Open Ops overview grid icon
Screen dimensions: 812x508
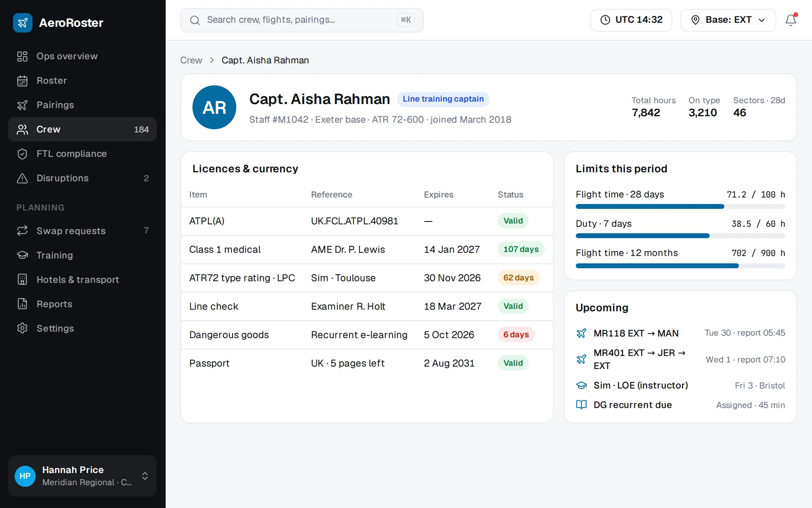pyautogui.click(x=22, y=56)
